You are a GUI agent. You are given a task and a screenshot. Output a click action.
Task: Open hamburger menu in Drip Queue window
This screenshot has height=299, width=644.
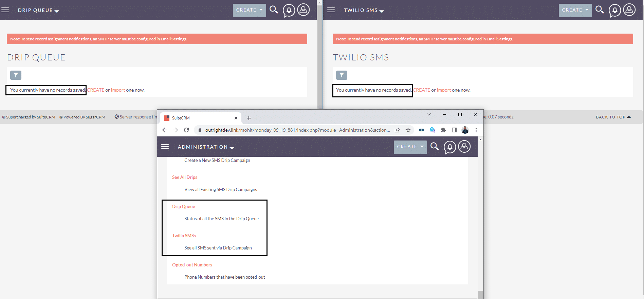5,10
